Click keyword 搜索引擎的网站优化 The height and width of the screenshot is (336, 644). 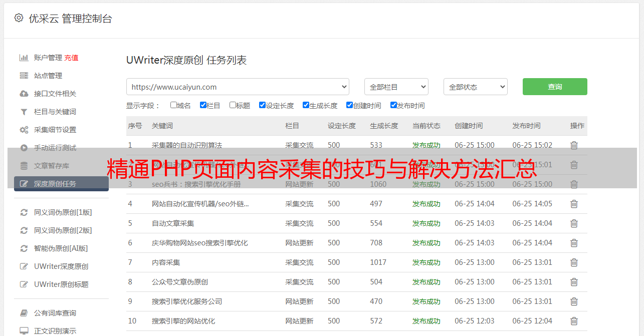(183, 321)
